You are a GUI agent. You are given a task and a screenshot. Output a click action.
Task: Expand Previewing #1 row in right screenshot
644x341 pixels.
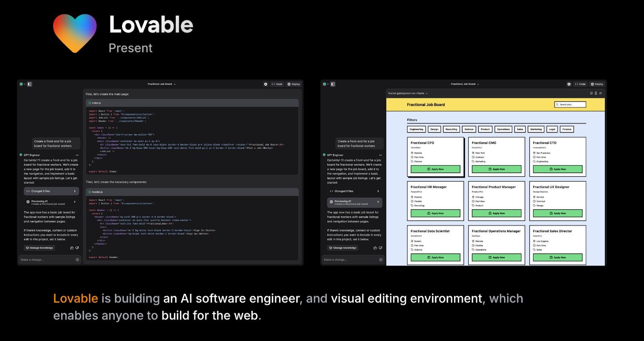point(354,203)
